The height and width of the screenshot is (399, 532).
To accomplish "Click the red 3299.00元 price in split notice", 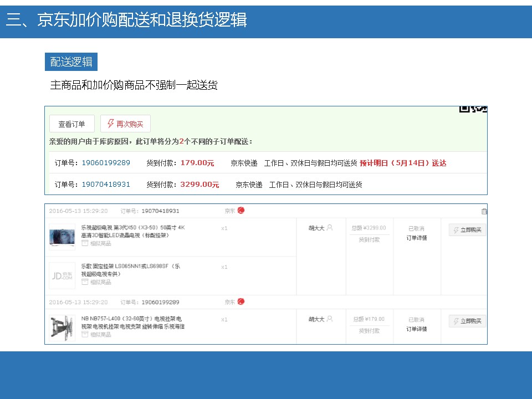I will tap(199, 185).
